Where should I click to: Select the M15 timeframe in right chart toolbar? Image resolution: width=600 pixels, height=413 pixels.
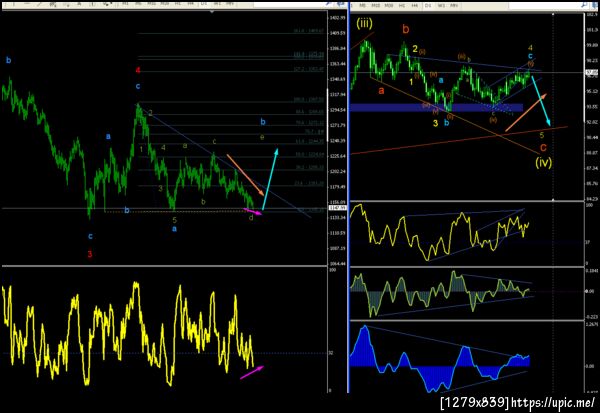coord(376,5)
